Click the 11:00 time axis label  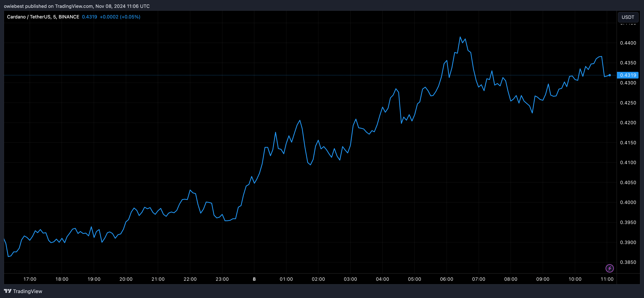[607, 279]
